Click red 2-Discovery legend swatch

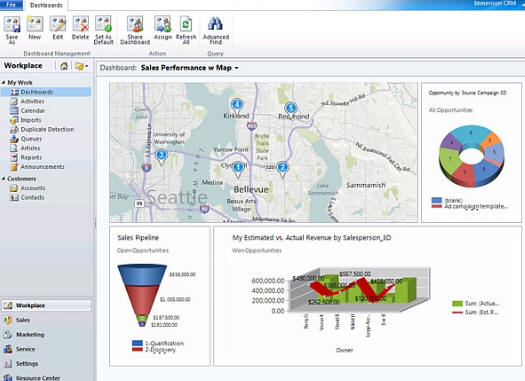tap(137, 349)
